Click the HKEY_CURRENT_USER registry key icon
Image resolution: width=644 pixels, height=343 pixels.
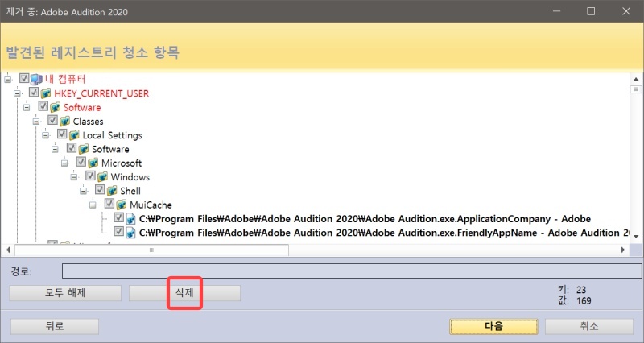click(46, 93)
